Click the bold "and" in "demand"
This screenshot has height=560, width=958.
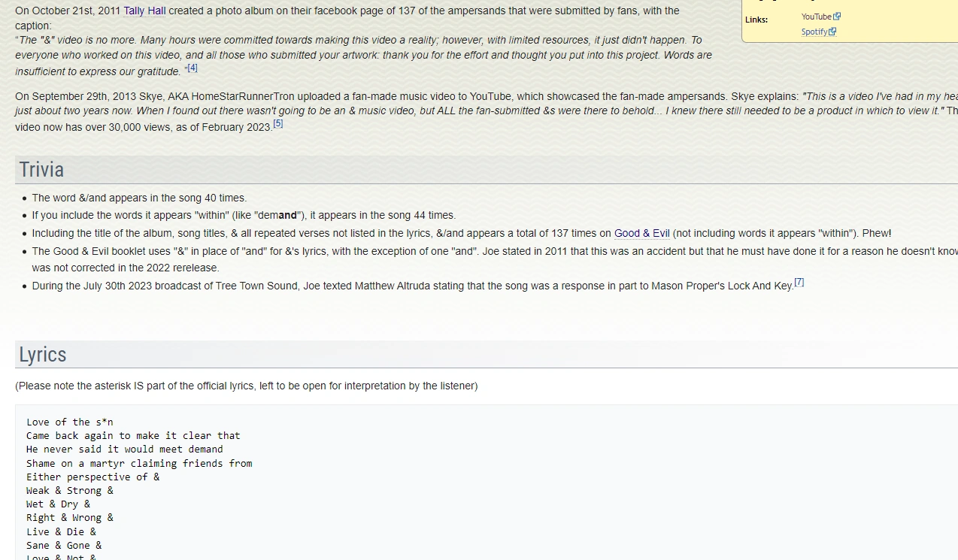(x=287, y=215)
